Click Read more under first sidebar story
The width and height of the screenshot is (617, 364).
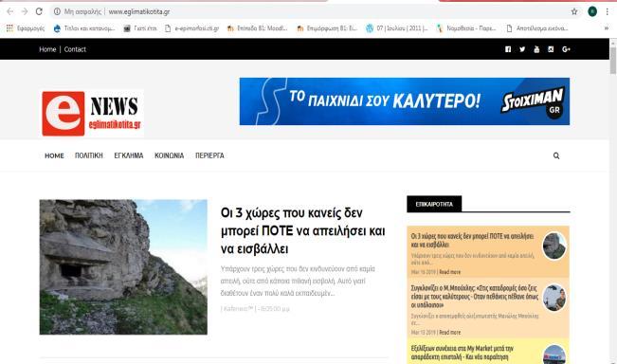coord(450,272)
